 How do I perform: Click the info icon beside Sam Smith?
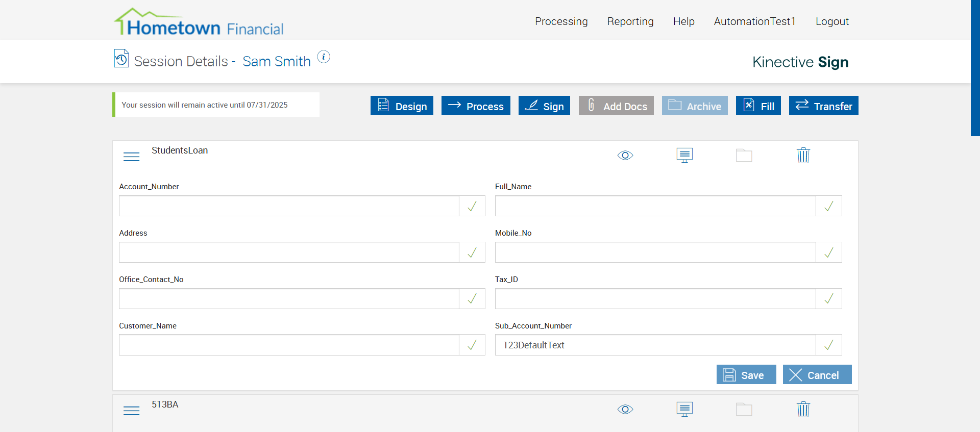[324, 57]
